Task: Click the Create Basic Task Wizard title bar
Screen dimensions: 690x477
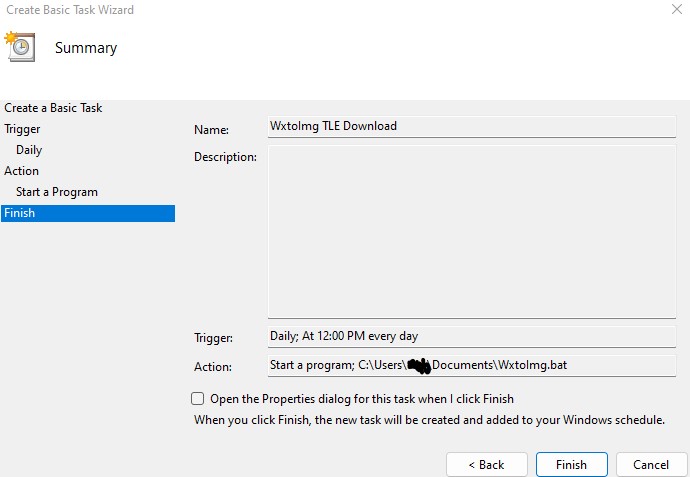Action: click(300, 10)
